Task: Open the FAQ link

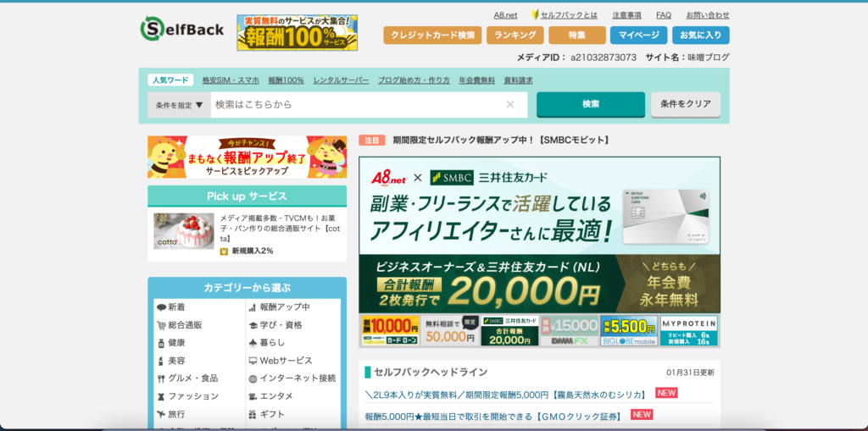Action: point(664,15)
